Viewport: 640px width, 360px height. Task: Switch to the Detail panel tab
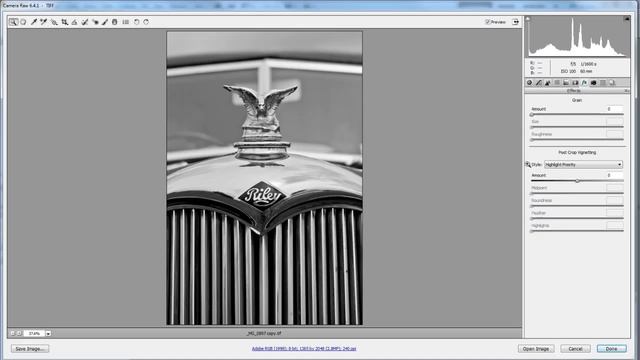pyautogui.click(x=548, y=82)
